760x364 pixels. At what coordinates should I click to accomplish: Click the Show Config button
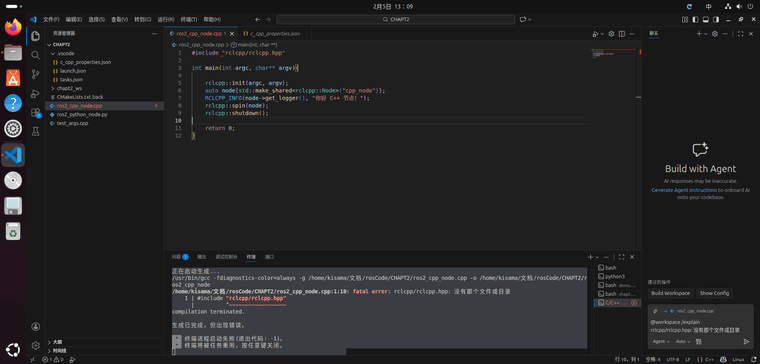[714, 293]
